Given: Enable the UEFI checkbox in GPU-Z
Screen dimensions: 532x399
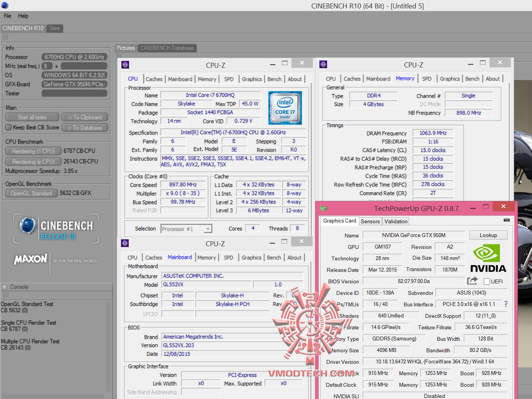Looking at the screenshot, I should [487, 281].
